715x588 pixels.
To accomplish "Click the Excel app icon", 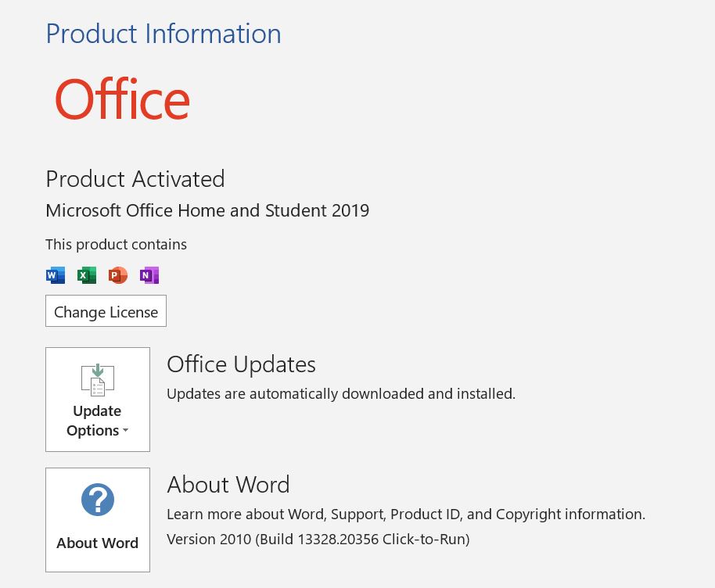I will pyautogui.click(x=87, y=275).
